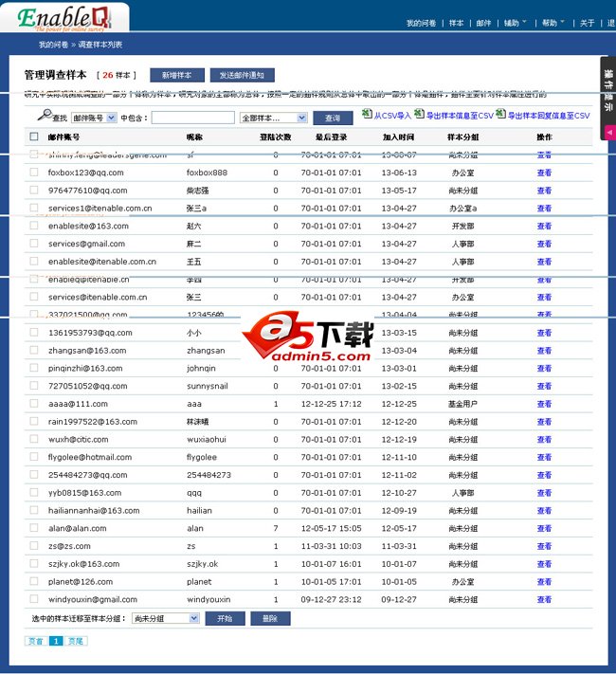
Task: Click the pink arrow on the side panel
Action: pos(610,133)
